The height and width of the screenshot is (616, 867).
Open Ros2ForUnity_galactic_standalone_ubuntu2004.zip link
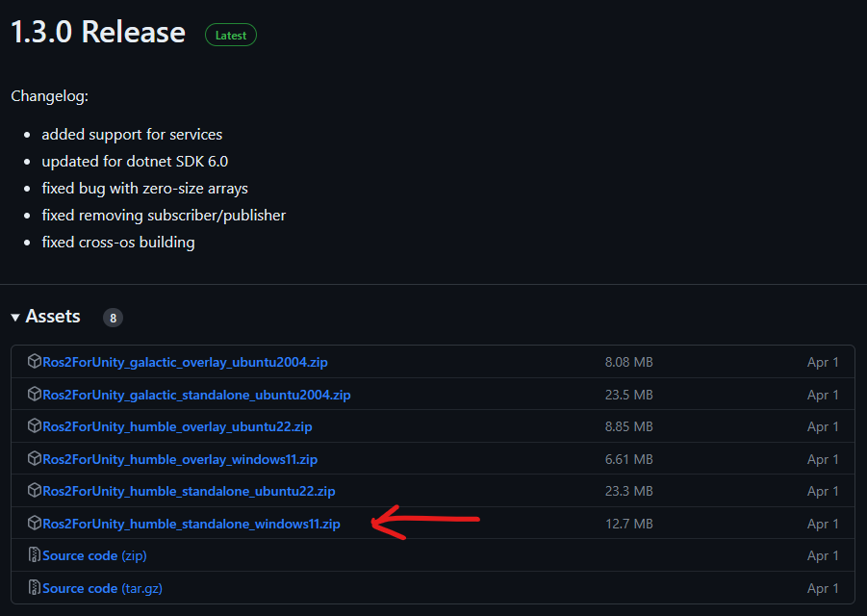click(x=196, y=395)
